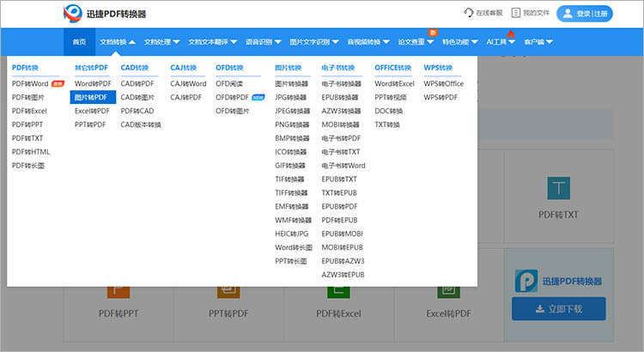The image size is (644, 352).
Task: Select PDF转TXT in dropdown menu
Action: coord(27,138)
